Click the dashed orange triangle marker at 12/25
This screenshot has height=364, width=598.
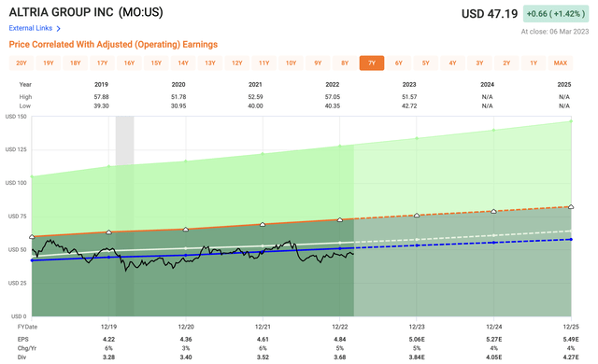571,206
